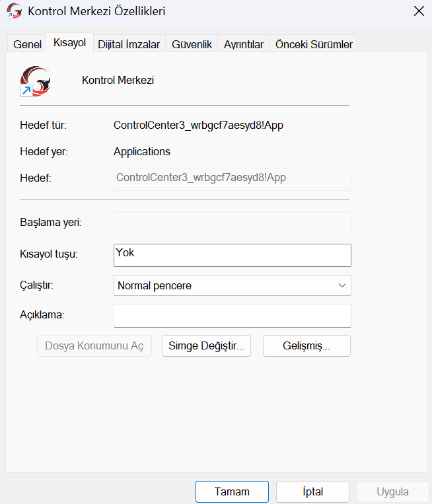Click the Açıklama label
432x504 pixels.
click(x=42, y=314)
